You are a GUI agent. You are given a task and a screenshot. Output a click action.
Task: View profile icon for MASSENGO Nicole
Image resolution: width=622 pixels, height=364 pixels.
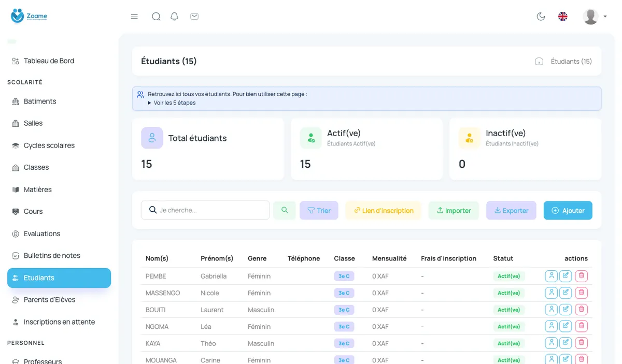click(x=551, y=293)
